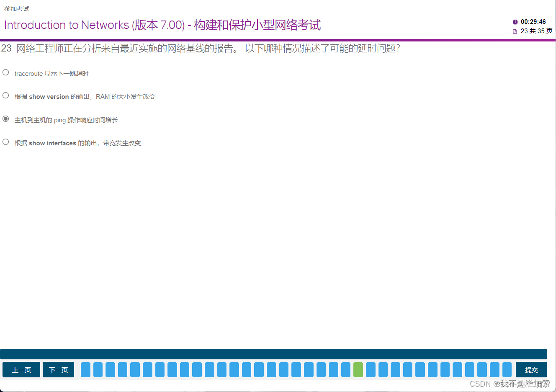Jump to question 2 navigator square
Screen dimensions: 556x392
pos(98,370)
